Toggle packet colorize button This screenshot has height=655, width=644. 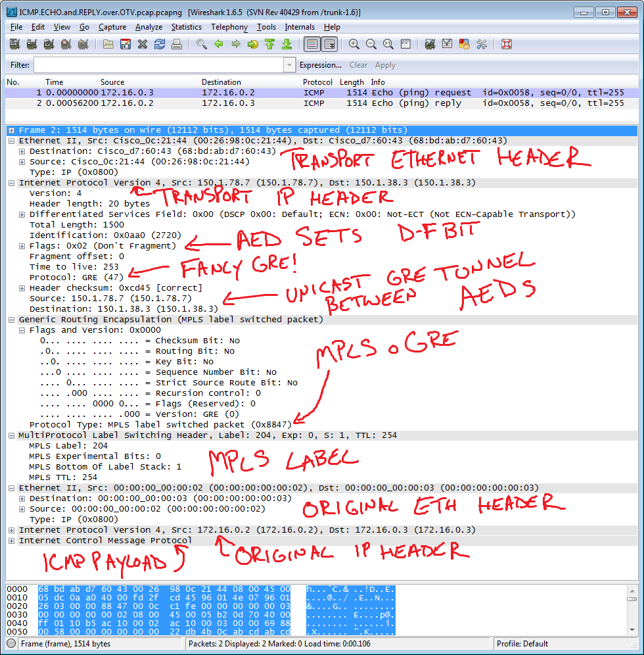(x=312, y=45)
